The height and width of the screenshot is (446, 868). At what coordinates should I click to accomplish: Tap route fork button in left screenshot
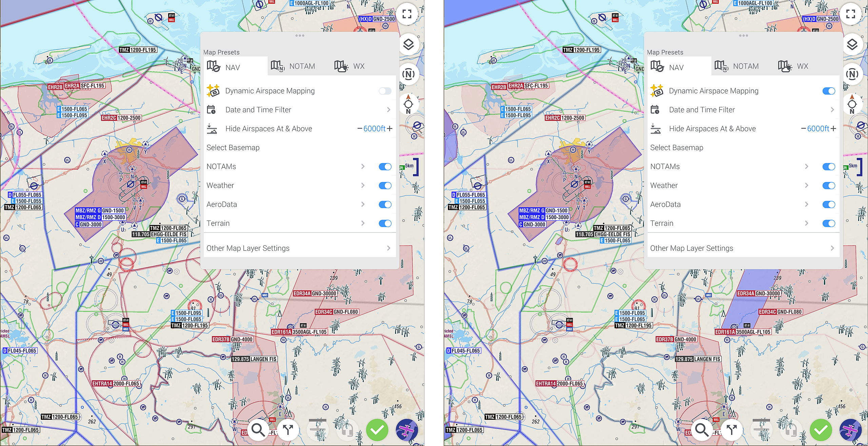(288, 430)
